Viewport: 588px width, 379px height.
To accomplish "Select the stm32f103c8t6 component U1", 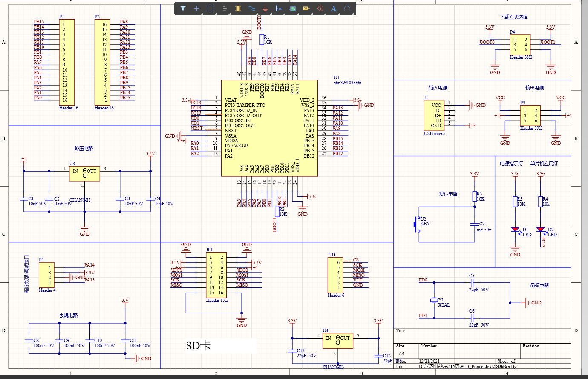I will pyautogui.click(x=268, y=128).
